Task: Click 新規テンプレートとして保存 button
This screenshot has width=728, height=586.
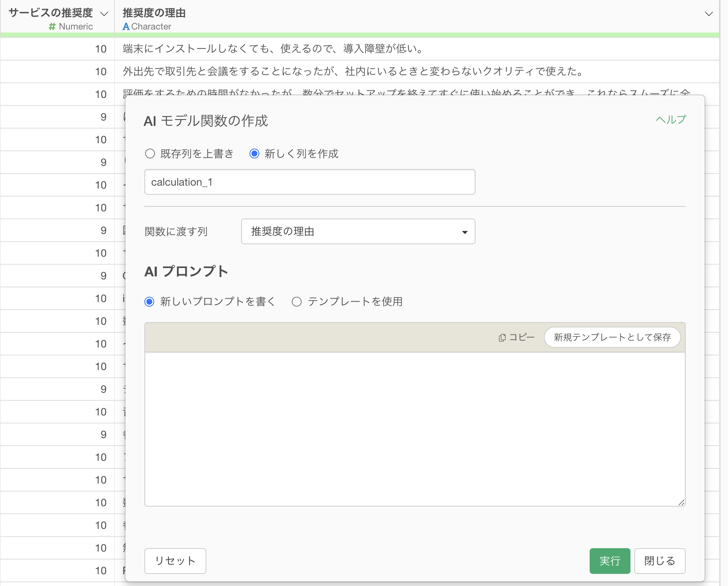Action: (x=612, y=337)
